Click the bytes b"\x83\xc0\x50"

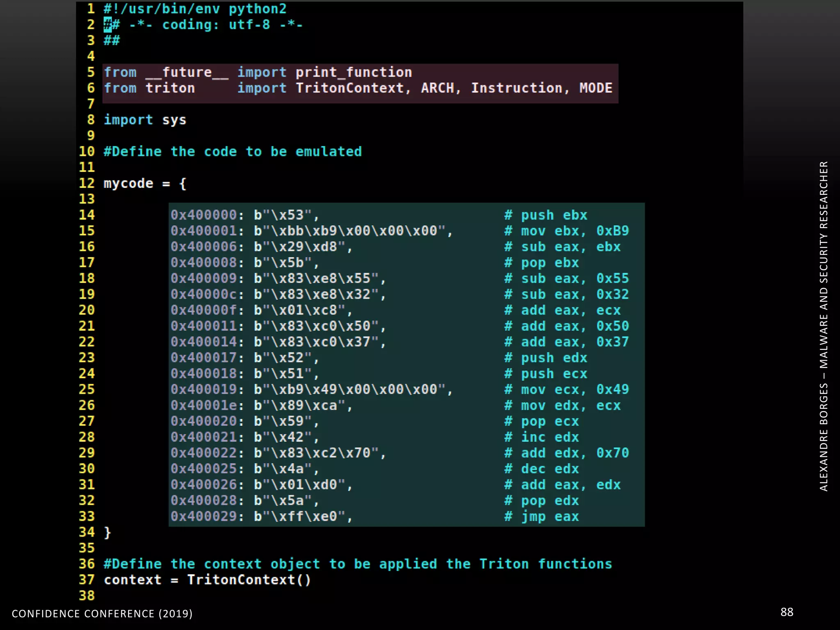pos(316,326)
